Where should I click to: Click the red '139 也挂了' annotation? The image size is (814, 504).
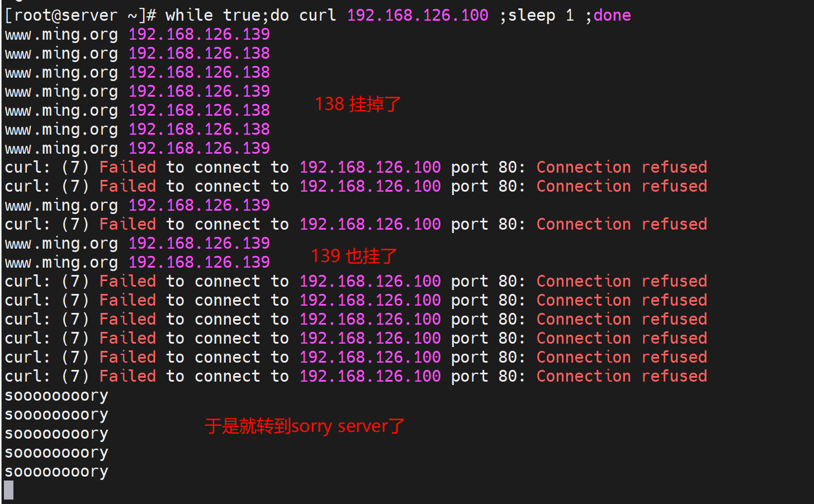pyautogui.click(x=354, y=256)
